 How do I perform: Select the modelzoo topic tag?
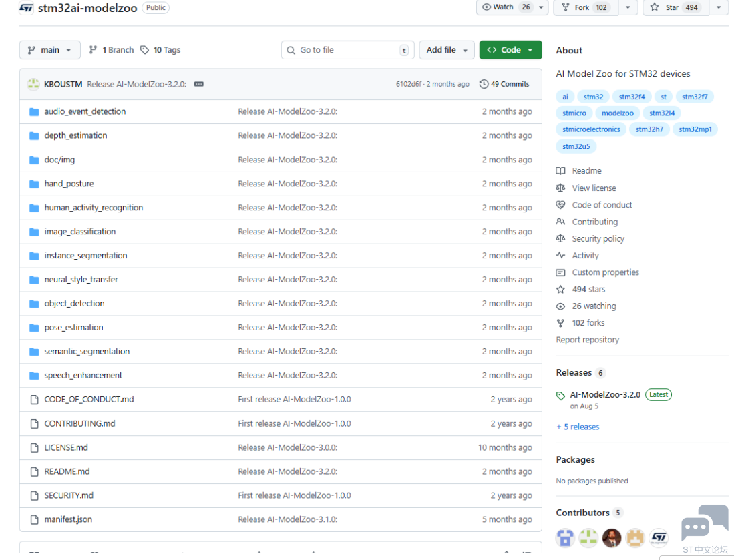(x=617, y=113)
